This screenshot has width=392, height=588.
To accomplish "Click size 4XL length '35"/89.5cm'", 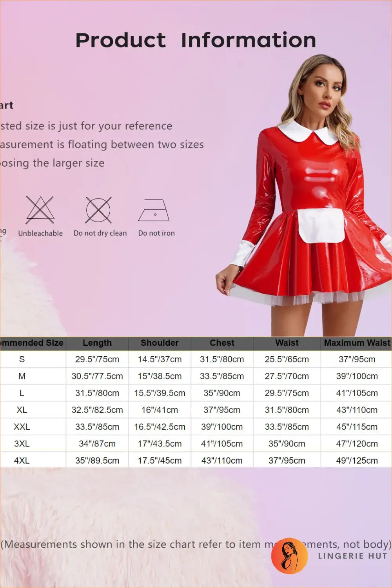I will (x=97, y=460).
